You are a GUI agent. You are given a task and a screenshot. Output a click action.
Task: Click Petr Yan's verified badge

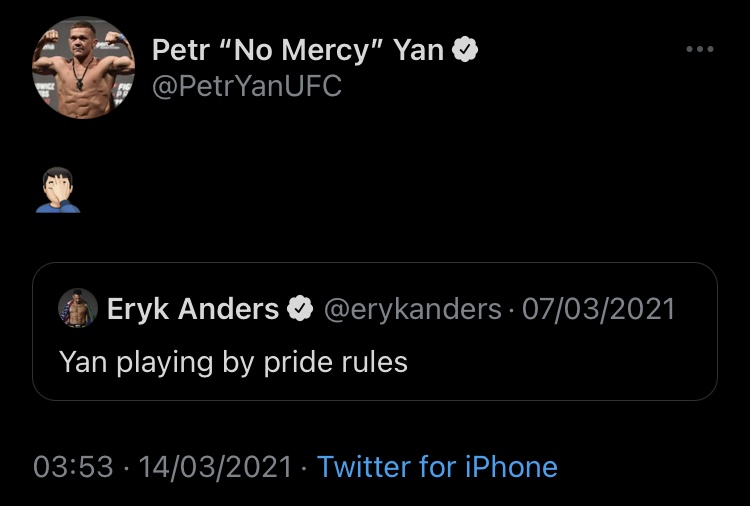click(465, 50)
